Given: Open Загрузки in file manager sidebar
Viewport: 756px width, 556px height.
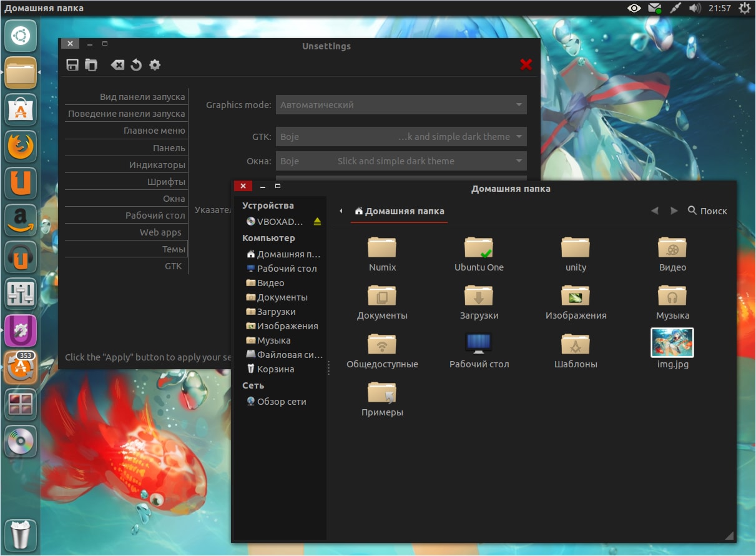Looking at the screenshot, I should [x=271, y=312].
